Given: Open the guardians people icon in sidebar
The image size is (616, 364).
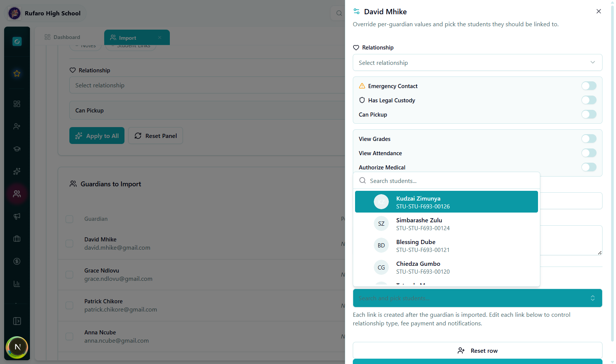Looking at the screenshot, I should pos(17,194).
